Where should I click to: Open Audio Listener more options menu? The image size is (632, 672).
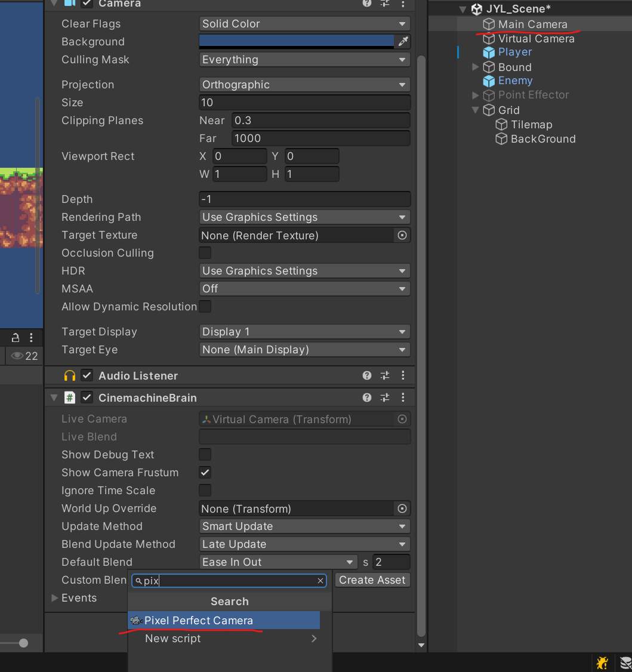403,376
